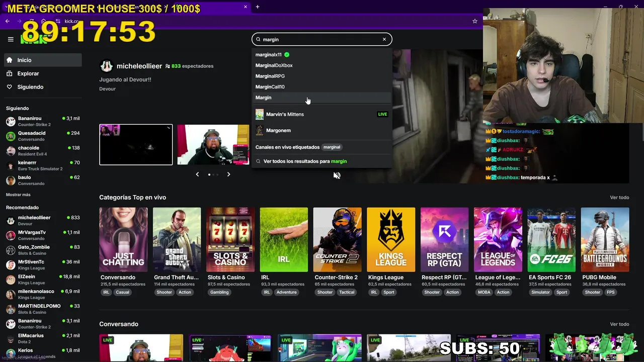644x362 pixels.
Task: Open Siguiendo in sidebar
Action: click(43, 87)
